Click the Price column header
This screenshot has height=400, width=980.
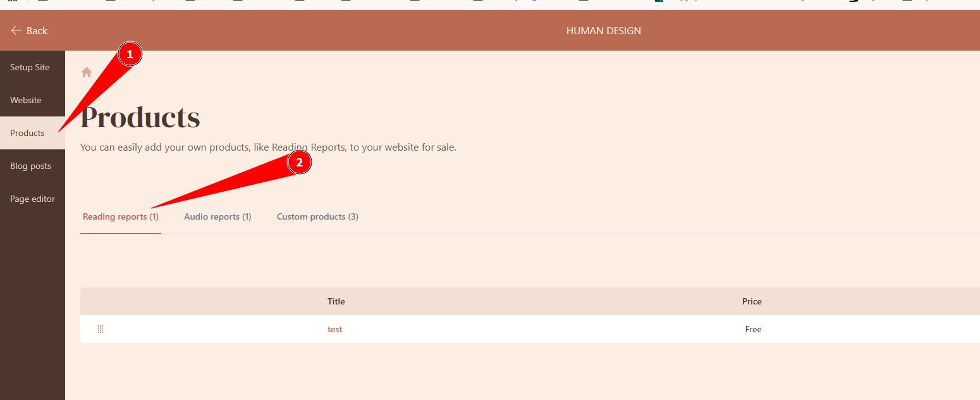click(x=752, y=301)
